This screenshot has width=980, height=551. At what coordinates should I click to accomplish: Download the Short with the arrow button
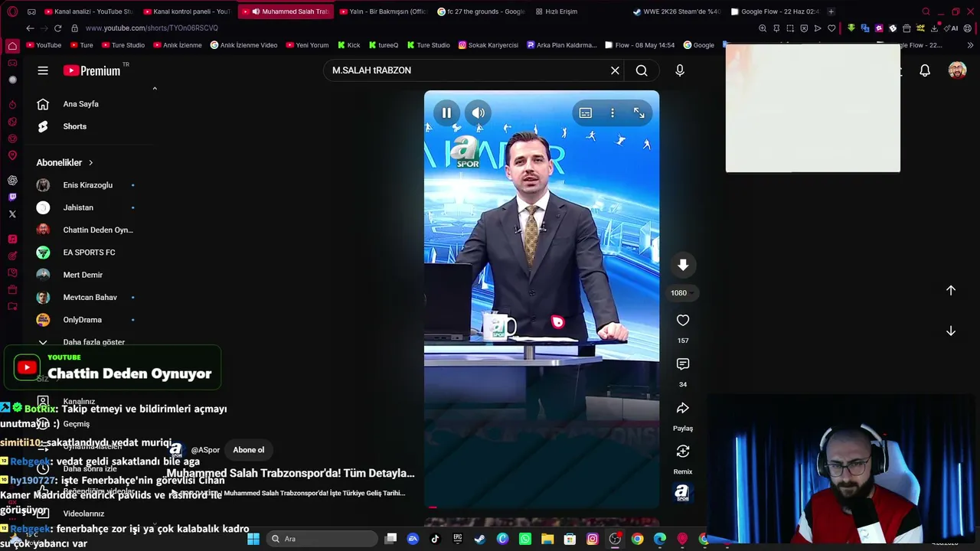click(683, 265)
